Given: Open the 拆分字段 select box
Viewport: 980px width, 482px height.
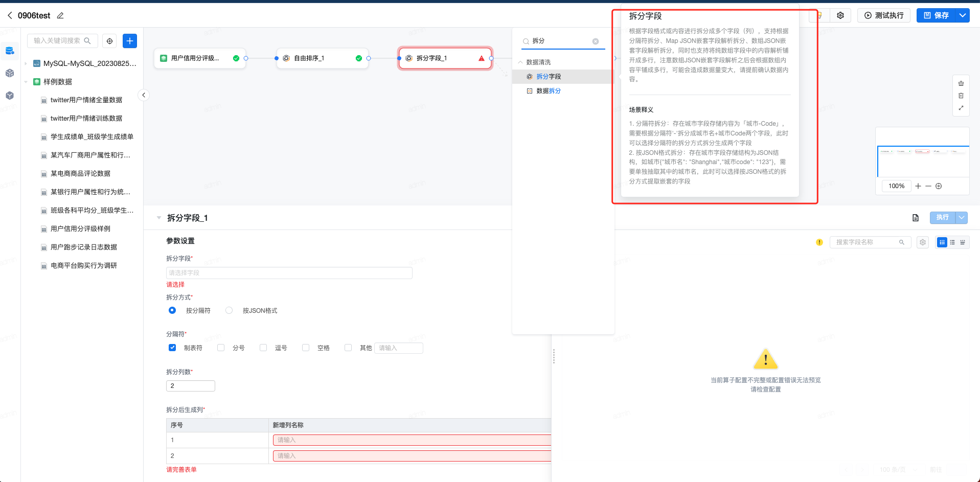Looking at the screenshot, I should click(289, 273).
